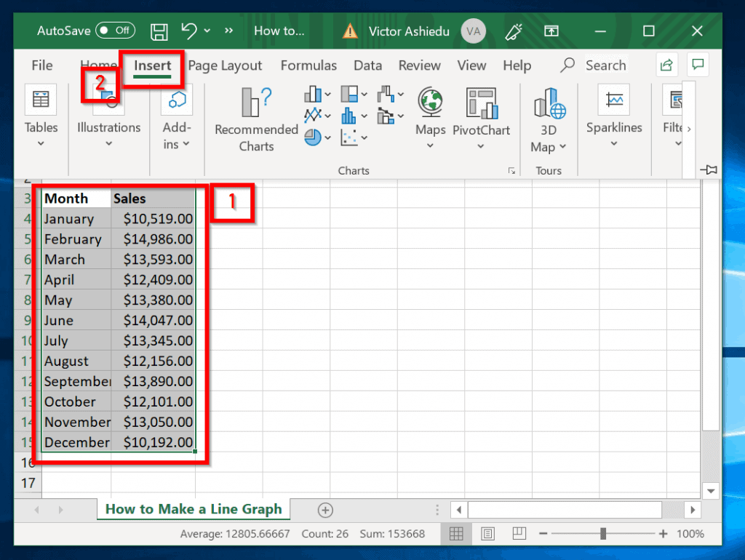Click the yellow warning triangle icon
This screenshot has height=560, width=745.
[350, 31]
